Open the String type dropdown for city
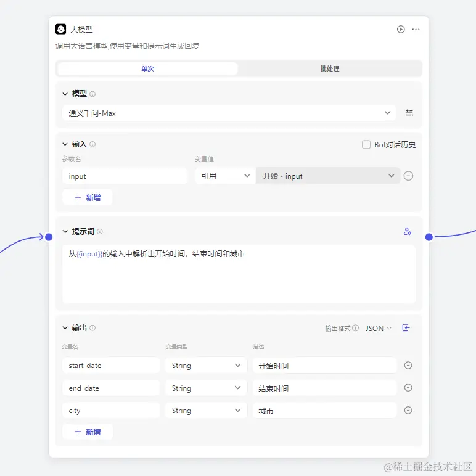Viewport: 476px width, 476px height. (206, 411)
